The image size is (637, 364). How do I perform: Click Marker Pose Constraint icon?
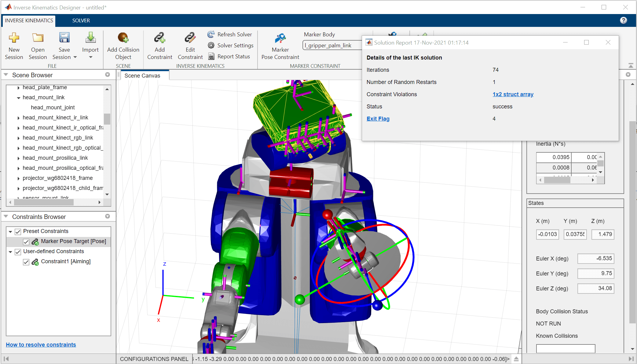[x=280, y=39]
